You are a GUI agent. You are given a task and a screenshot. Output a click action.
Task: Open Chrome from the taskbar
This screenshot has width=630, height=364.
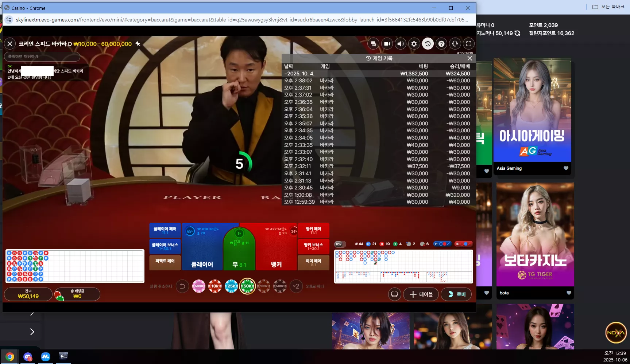[x=10, y=357]
